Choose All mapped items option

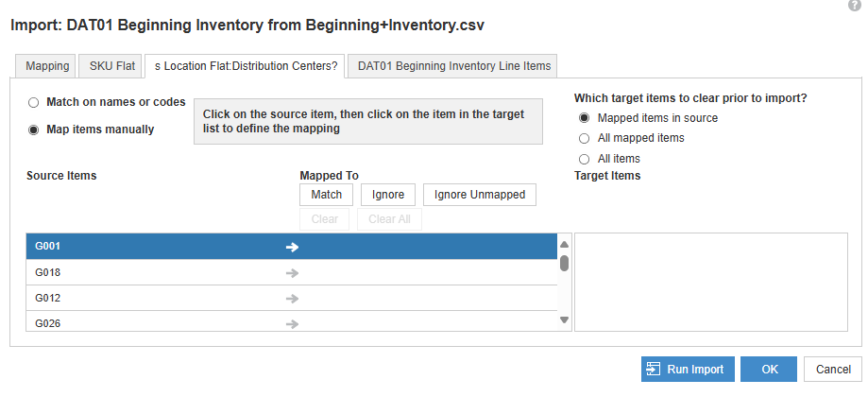tap(584, 138)
